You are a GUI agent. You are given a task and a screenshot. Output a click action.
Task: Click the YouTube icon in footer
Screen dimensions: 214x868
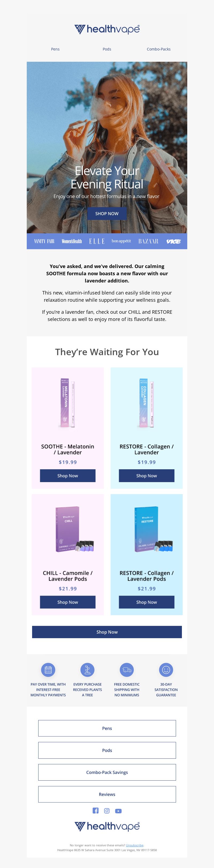tap(118, 811)
